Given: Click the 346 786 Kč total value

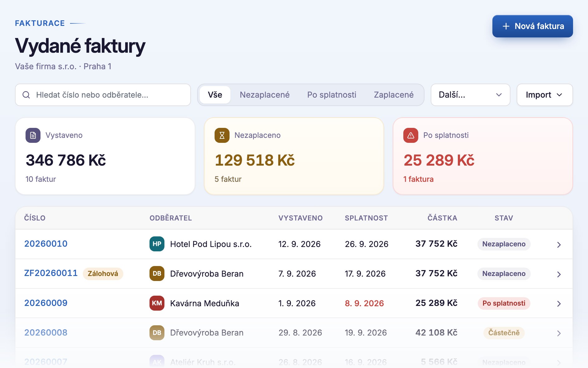Looking at the screenshot, I should coord(66,160).
